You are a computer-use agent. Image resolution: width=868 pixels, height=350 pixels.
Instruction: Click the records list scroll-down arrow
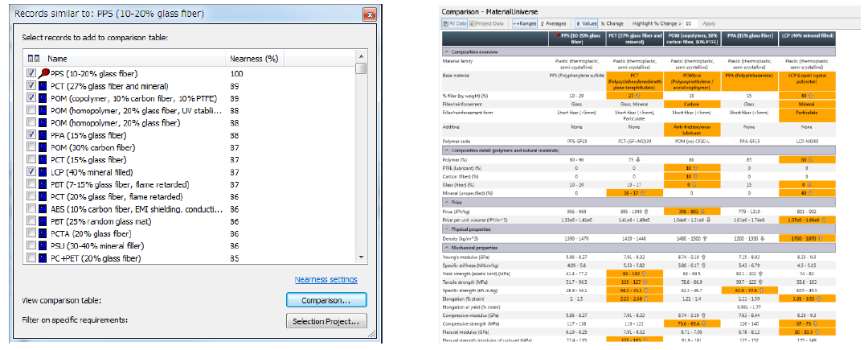click(362, 257)
